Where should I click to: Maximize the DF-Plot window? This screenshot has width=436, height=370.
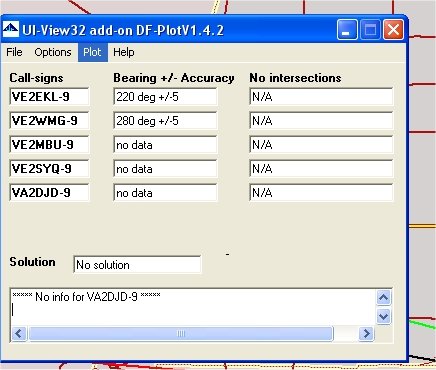[370, 30]
